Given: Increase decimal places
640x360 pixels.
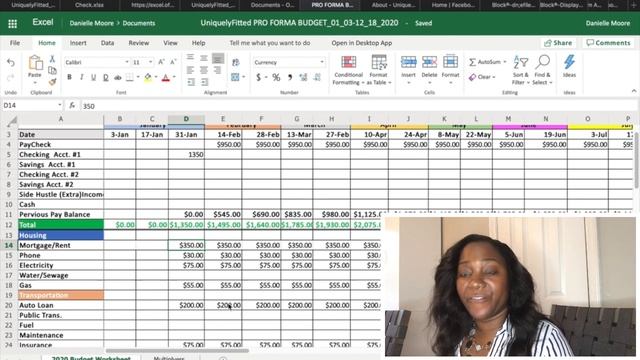Looking at the screenshot, I should (303, 77).
